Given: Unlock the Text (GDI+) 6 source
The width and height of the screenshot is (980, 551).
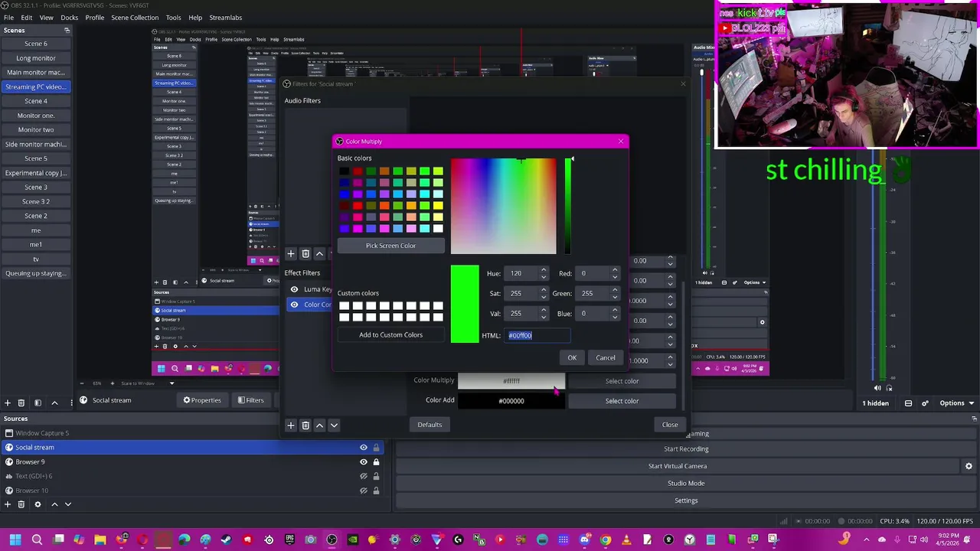Looking at the screenshot, I should (x=376, y=476).
